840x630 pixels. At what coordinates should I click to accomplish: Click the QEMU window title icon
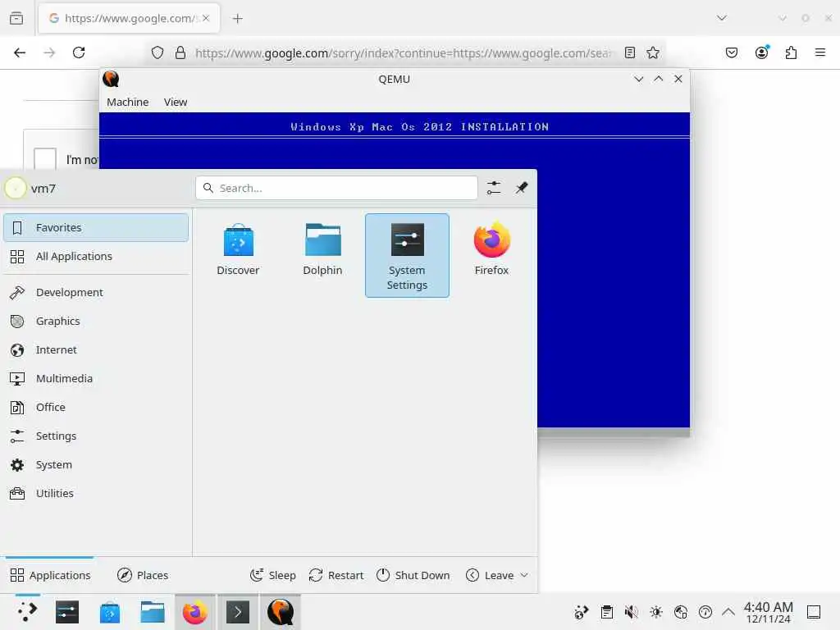tap(111, 79)
